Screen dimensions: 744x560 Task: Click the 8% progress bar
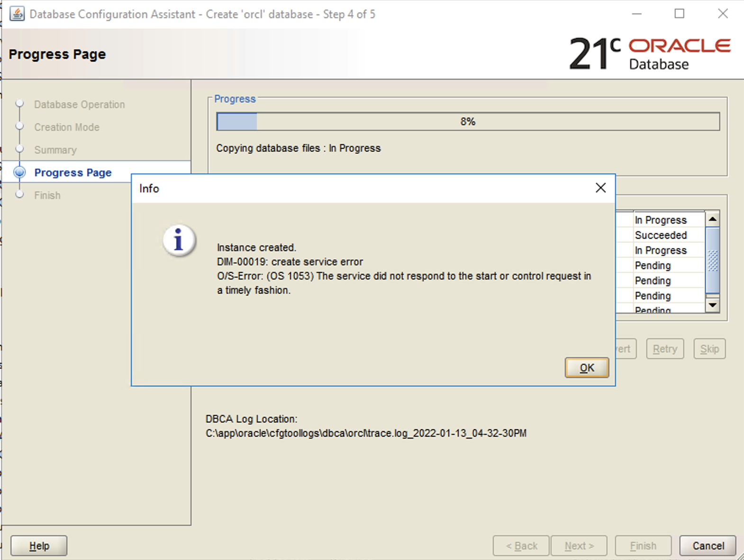coord(468,121)
